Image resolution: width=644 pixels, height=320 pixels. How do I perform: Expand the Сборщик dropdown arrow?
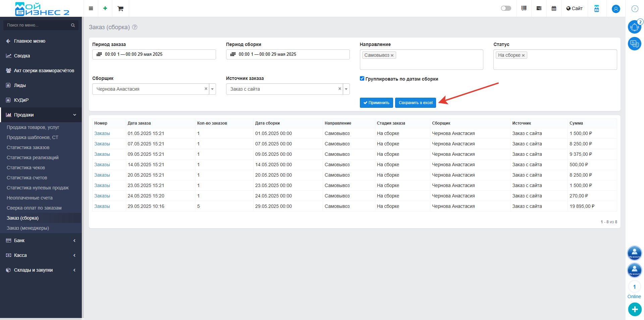212,89
